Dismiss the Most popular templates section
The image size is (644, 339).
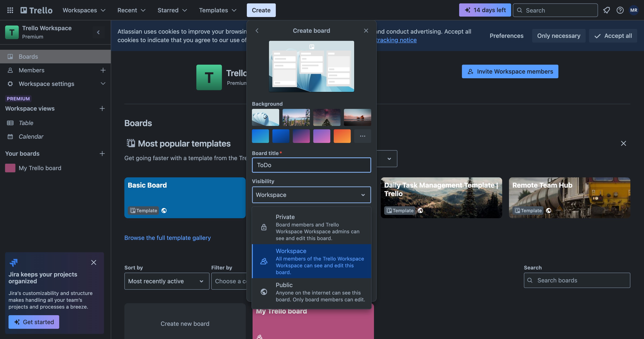pyautogui.click(x=624, y=143)
